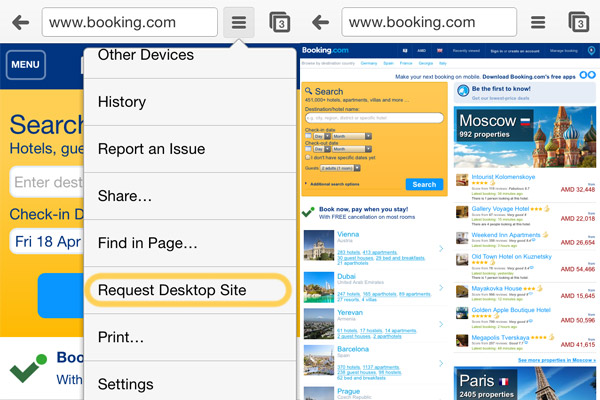This screenshot has width=600, height=400.
Task: Open Settings from the browser menu
Action: tap(190, 381)
